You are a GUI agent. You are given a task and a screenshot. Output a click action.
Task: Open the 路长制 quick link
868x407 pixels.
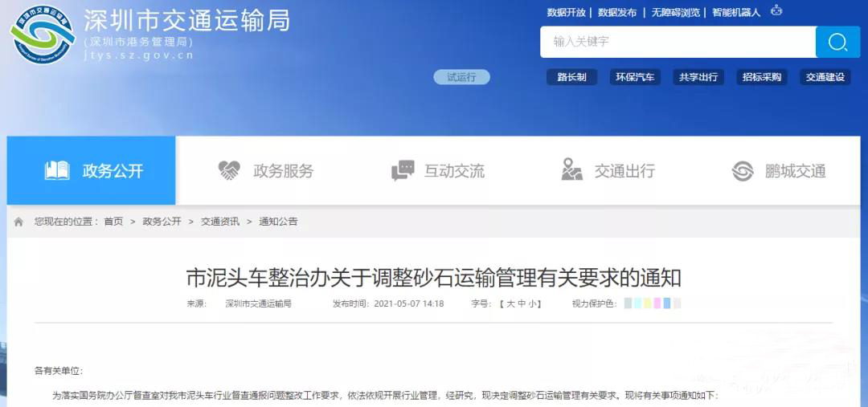(572, 77)
